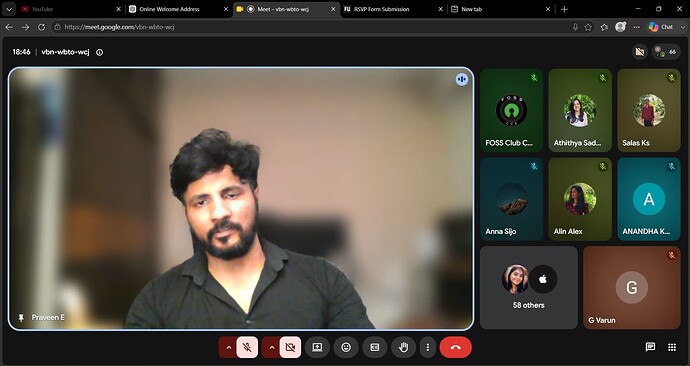The height and width of the screenshot is (366, 690).
Task: Click muted mic icon on G Varun tile
Action: click(x=671, y=255)
